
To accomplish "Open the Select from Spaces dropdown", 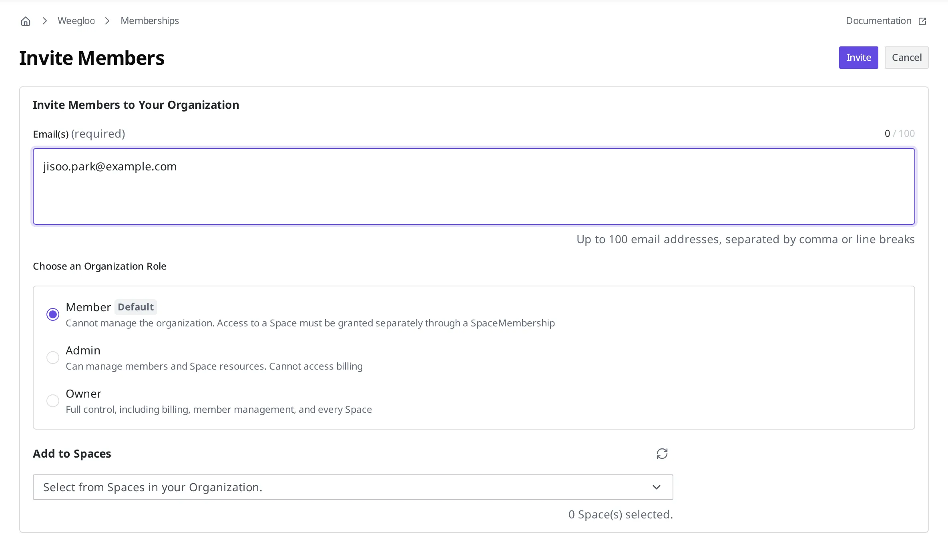I will click(353, 487).
